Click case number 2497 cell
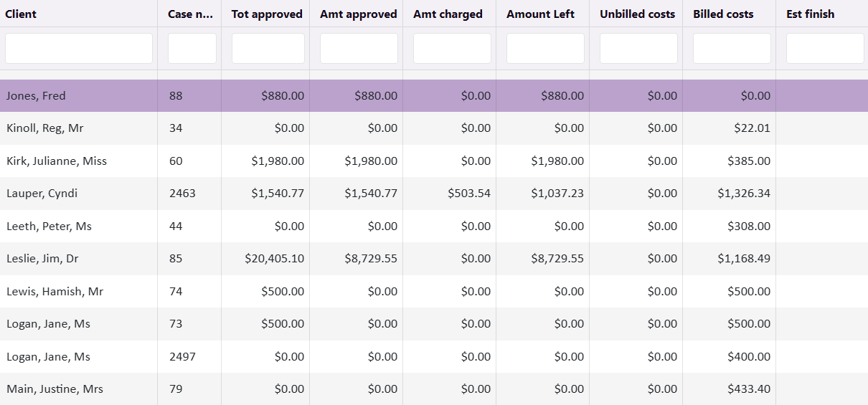 coord(182,357)
